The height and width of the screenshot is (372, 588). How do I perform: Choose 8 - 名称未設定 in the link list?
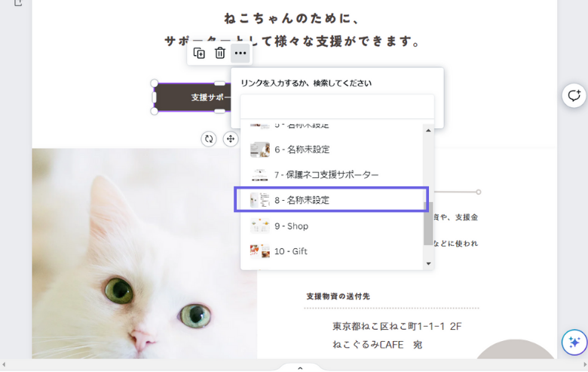[x=332, y=200]
